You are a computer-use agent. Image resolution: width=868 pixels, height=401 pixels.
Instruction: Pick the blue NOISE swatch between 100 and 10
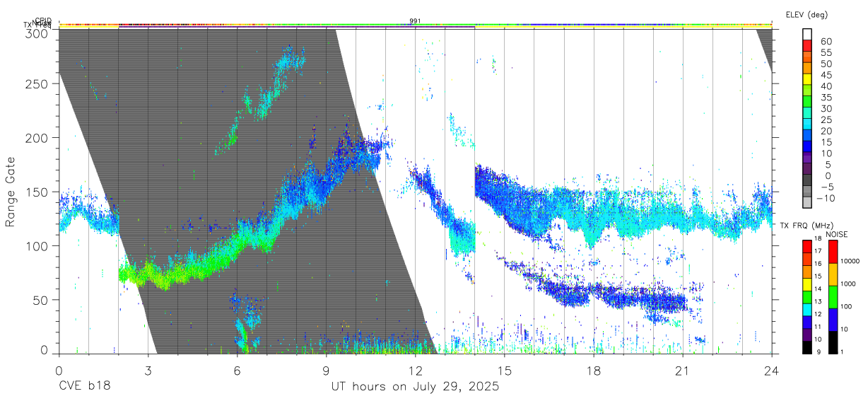point(833,320)
